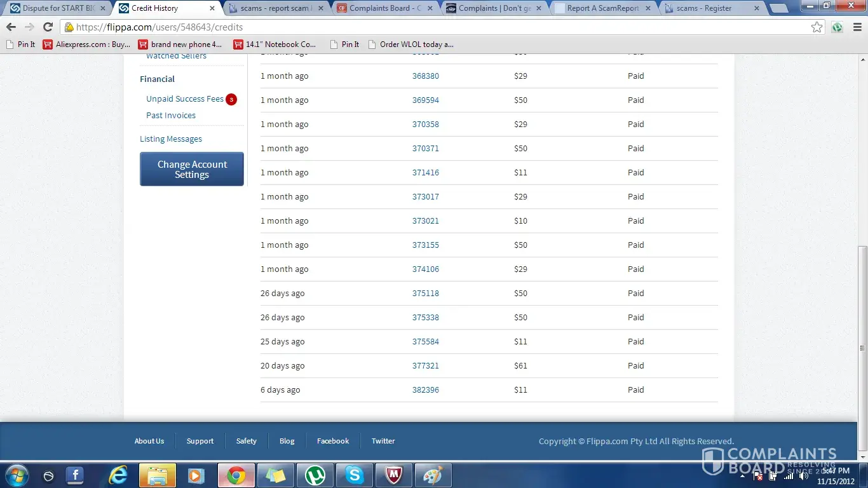Open the Windows Start menu
868x488 pixels.
pyautogui.click(x=17, y=475)
